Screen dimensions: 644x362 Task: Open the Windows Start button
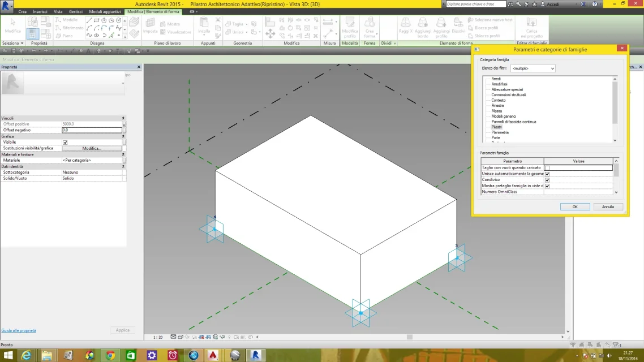(8, 355)
